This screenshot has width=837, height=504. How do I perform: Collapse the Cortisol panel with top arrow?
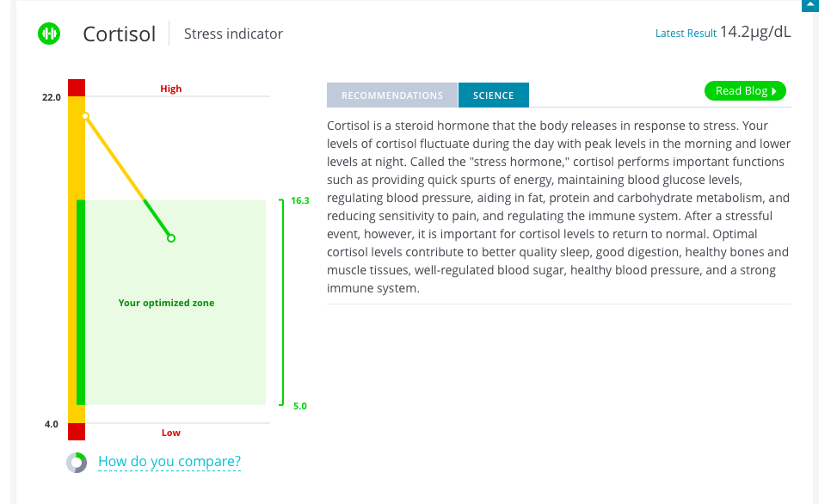pos(809,4)
